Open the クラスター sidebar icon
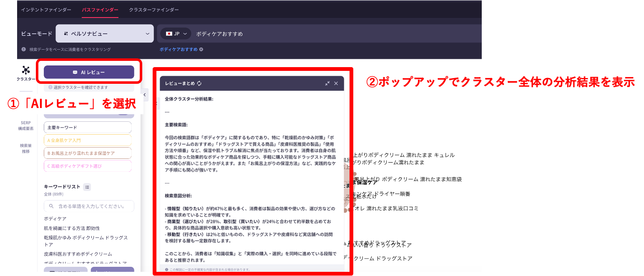Image resolution: width=644 pixels, height=276 pixels. point(26,73)
